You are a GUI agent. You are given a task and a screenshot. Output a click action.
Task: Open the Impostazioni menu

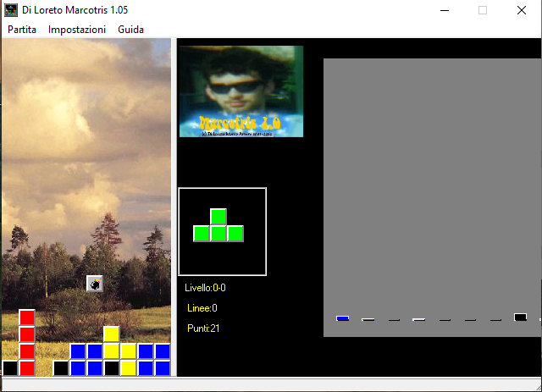pos(77,29)
